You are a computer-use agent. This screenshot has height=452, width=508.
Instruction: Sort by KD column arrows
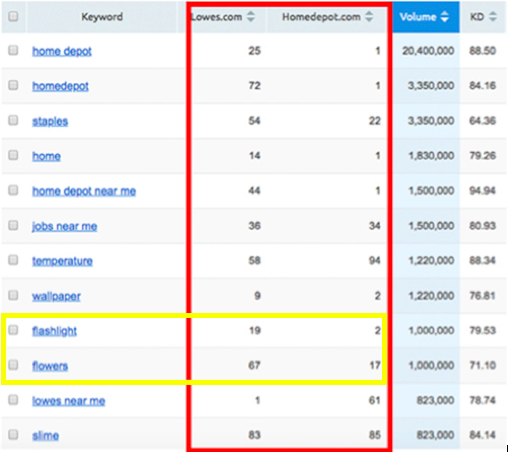click(493, 17)
